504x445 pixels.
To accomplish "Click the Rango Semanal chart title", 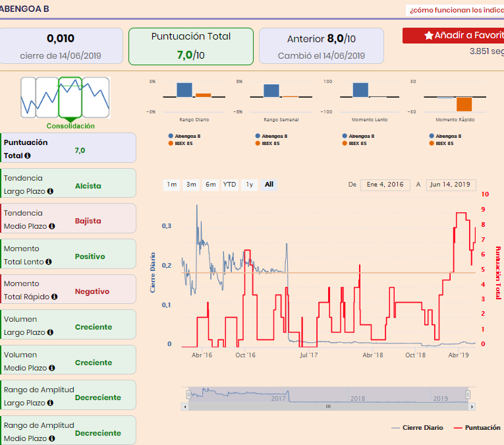I will [x=281, y=119].
